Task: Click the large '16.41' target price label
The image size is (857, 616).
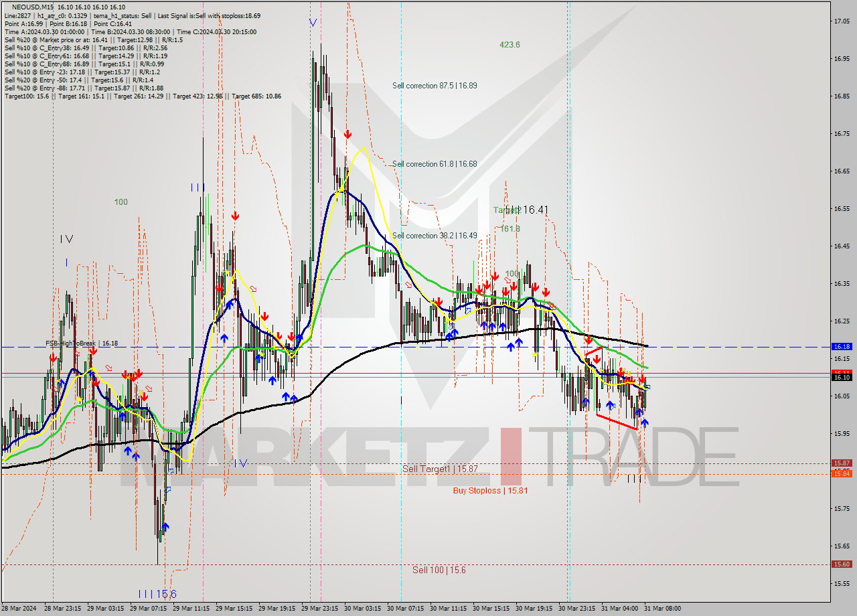Action: tap(536, 210)
